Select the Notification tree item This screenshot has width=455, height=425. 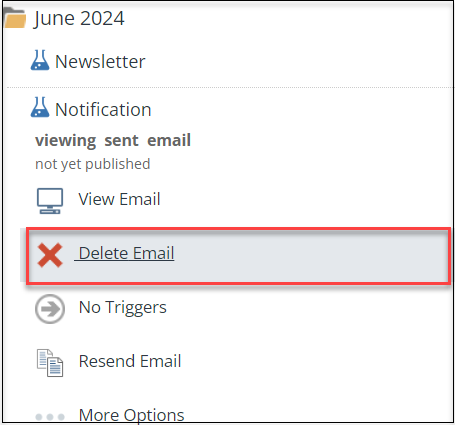click(x=103, y=110)
